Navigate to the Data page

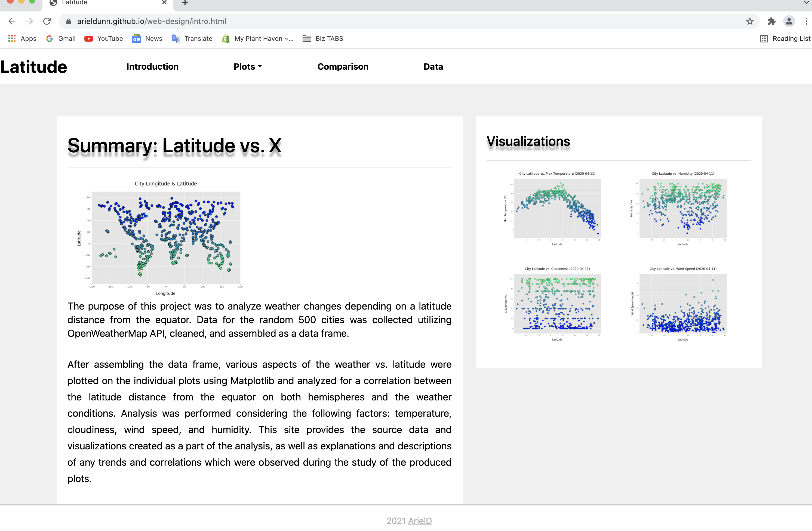click(433, 66)
